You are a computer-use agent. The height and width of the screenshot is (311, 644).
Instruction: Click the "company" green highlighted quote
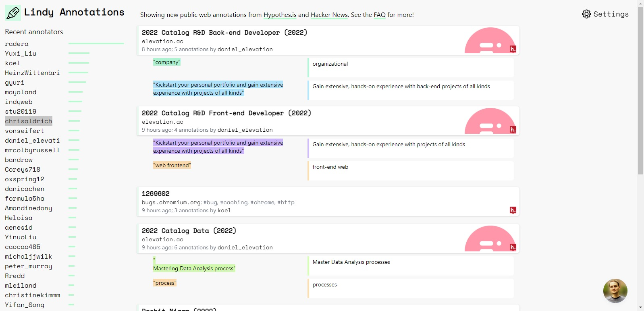pyautogui.click(x=167, y=62)
